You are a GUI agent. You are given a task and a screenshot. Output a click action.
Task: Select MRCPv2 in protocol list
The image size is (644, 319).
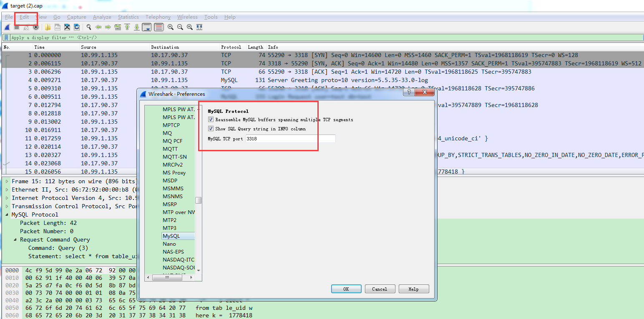tap(173, 164)
